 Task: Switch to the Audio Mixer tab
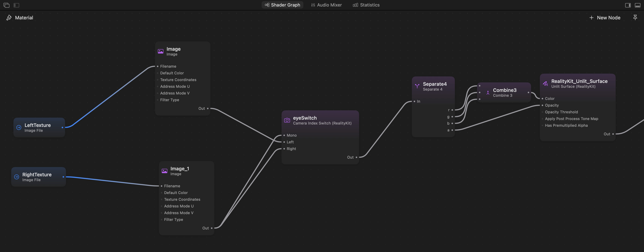[x=326, y=5]
